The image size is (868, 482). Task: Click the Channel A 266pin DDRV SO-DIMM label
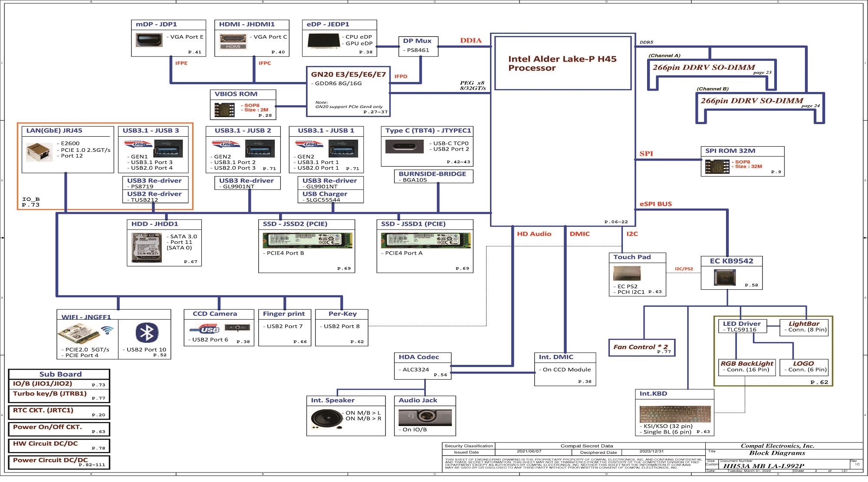click(x=704, y=67)
